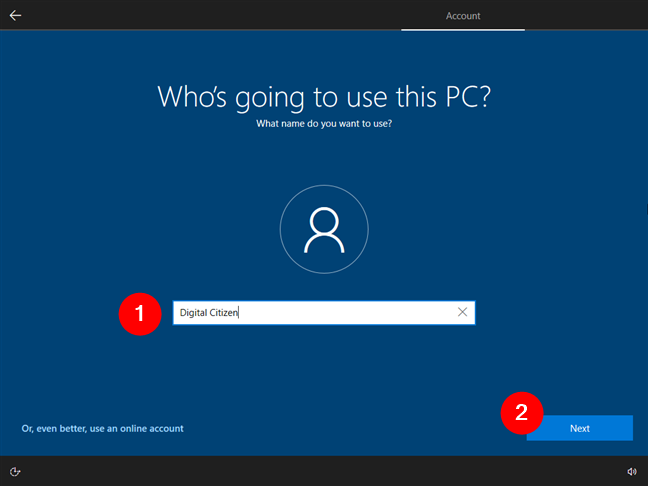648x486 pixels.
Task: Select 'What name do you want to use?' text
Action: pyautogui.click(x=324, y=124)
